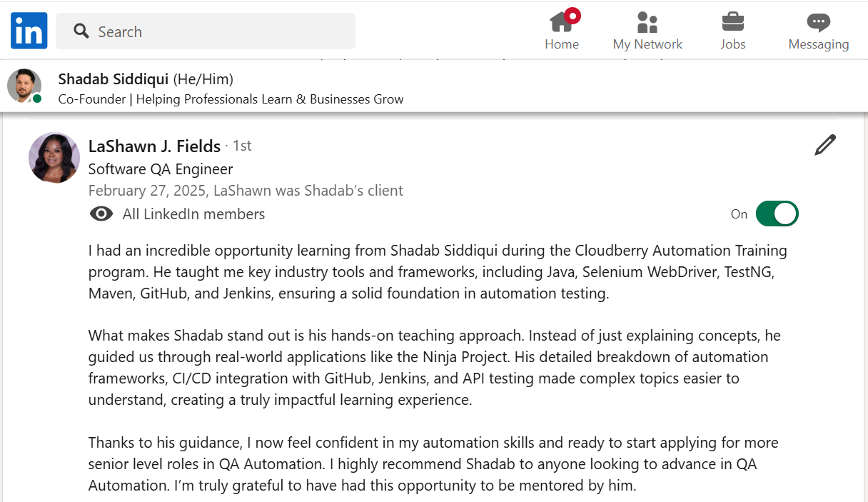This screenshot has width=868, height=502.
Task: Click the search magnifier icon
Action: tap(81, 31)
